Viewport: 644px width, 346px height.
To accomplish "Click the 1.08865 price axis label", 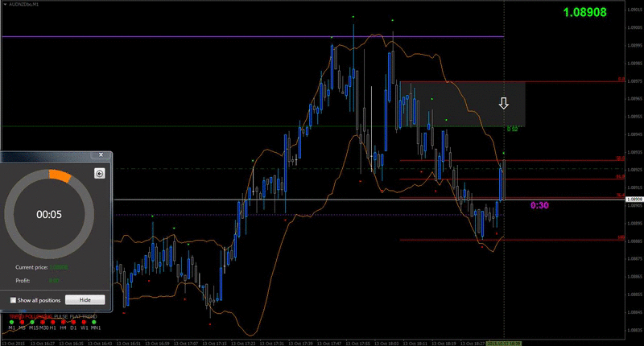I will click(634, 277).
